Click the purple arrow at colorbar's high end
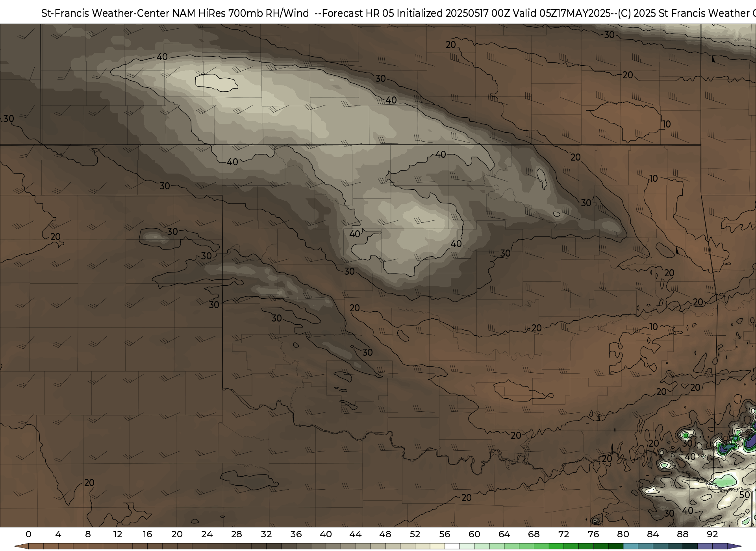 [x=734, y=546]
